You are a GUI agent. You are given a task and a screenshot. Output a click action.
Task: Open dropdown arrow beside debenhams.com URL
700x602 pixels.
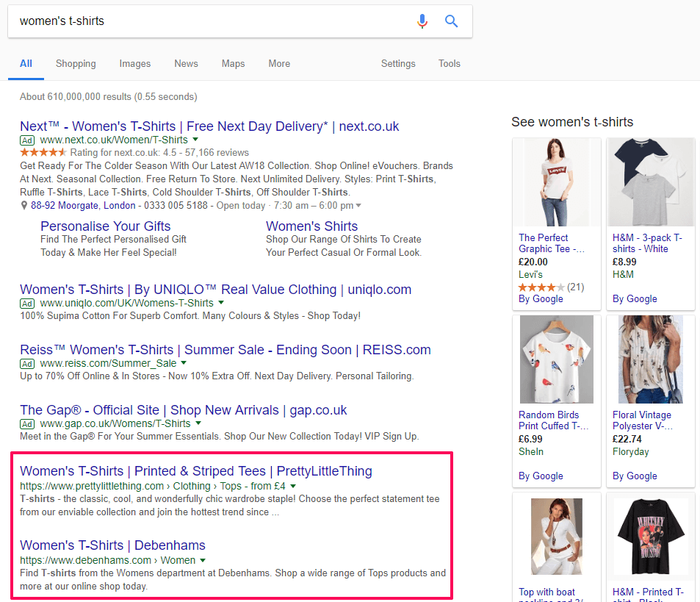pos(203,560)
